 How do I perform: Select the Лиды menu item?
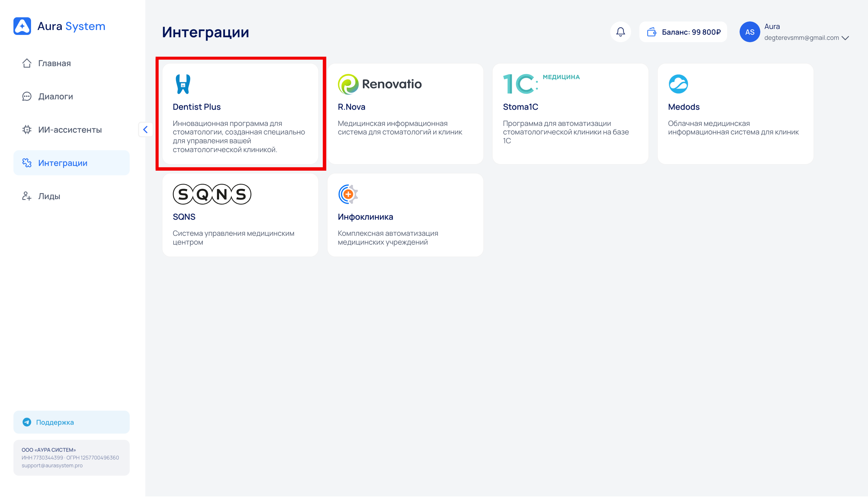coord(49,196)
